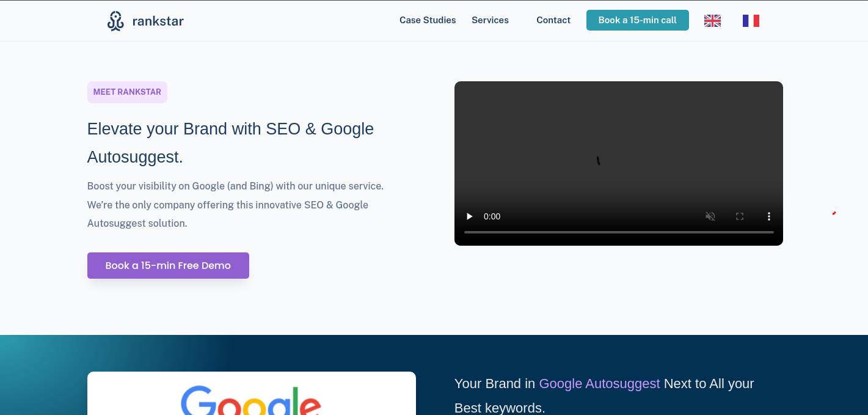
Task: Click the video's 0:00 time display
Action: click(x=492, y=216)
